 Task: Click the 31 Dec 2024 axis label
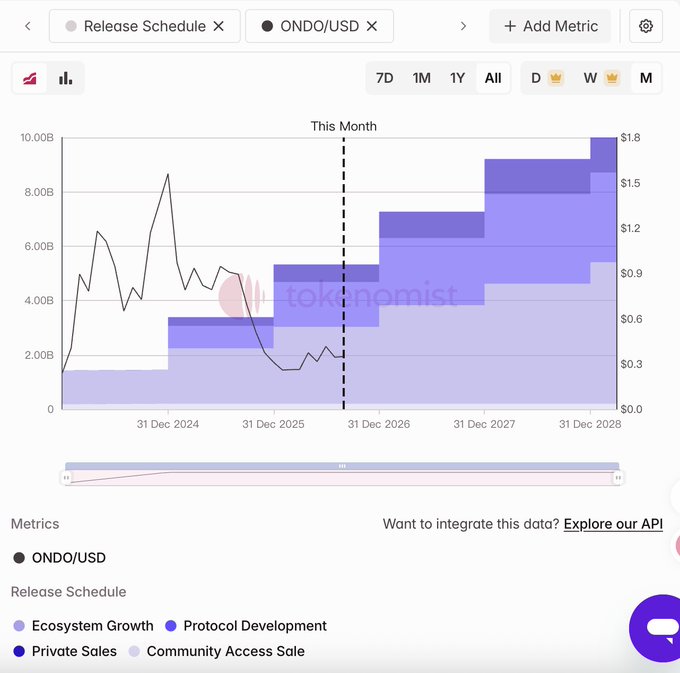click(x=168, y=424)
